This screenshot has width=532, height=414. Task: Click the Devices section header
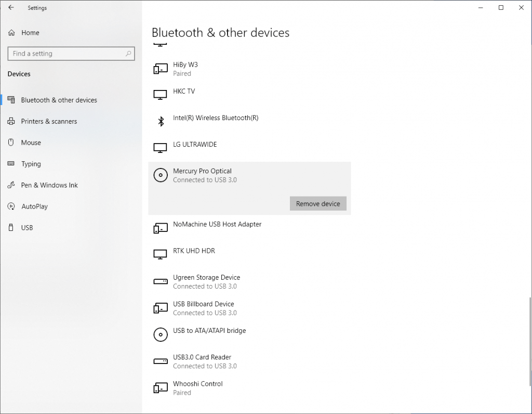coord(19,74)
